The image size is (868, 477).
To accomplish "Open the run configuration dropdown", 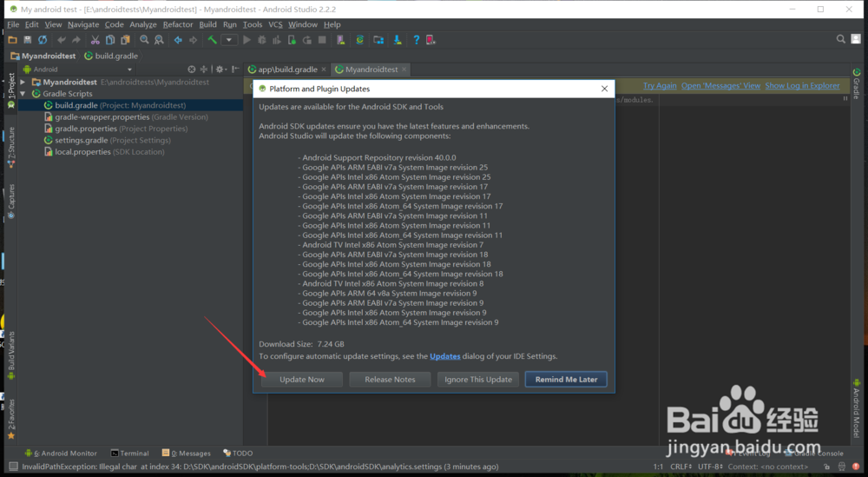I will coord(229,40).
